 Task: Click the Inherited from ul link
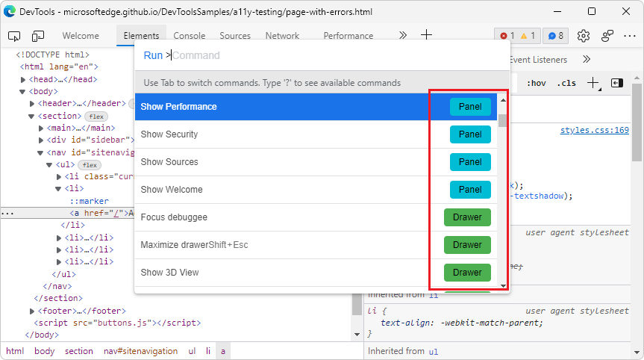(434, 352)
